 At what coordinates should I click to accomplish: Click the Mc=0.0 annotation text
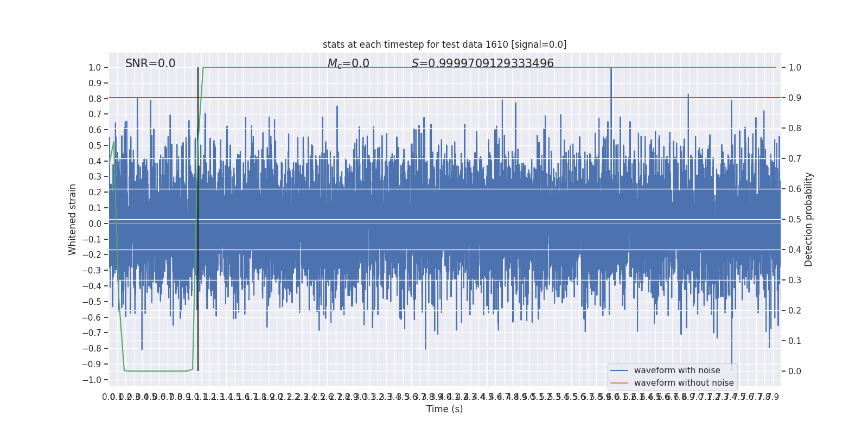pyautogui.click(x=348, y=64)
